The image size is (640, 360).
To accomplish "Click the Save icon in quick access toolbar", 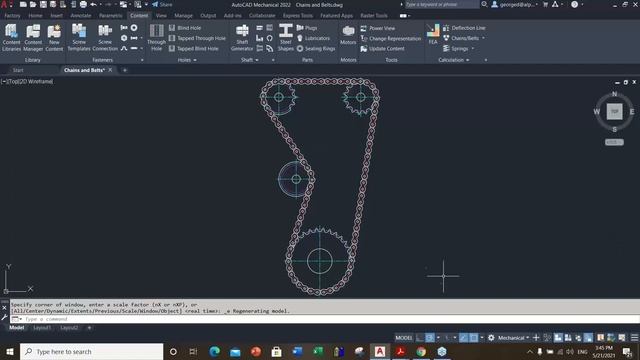I will tap(43, 4).
